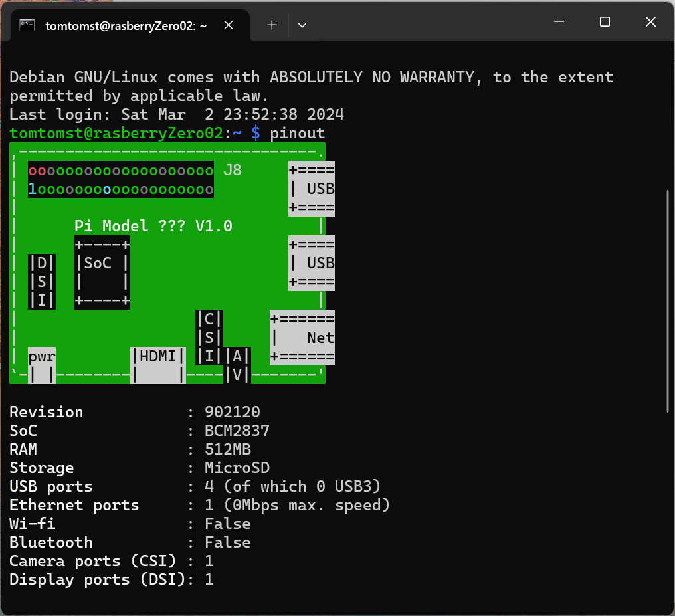Viewport: 675px width, 616px height.
Task: Click the USB ports value line
Action: click(293, 487)
